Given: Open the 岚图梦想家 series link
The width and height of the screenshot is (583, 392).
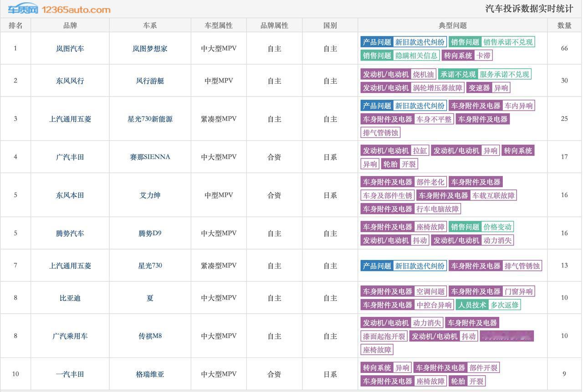Looking at the screenshot, I should coord(150,48).
